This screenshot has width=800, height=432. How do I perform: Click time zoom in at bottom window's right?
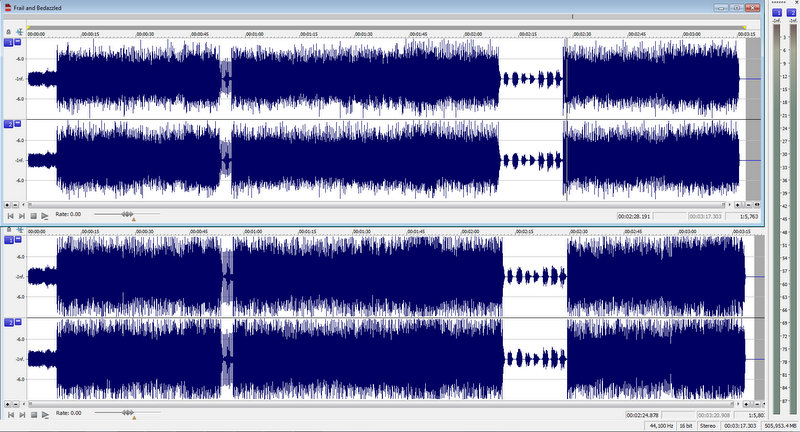[x=746, y=404]
